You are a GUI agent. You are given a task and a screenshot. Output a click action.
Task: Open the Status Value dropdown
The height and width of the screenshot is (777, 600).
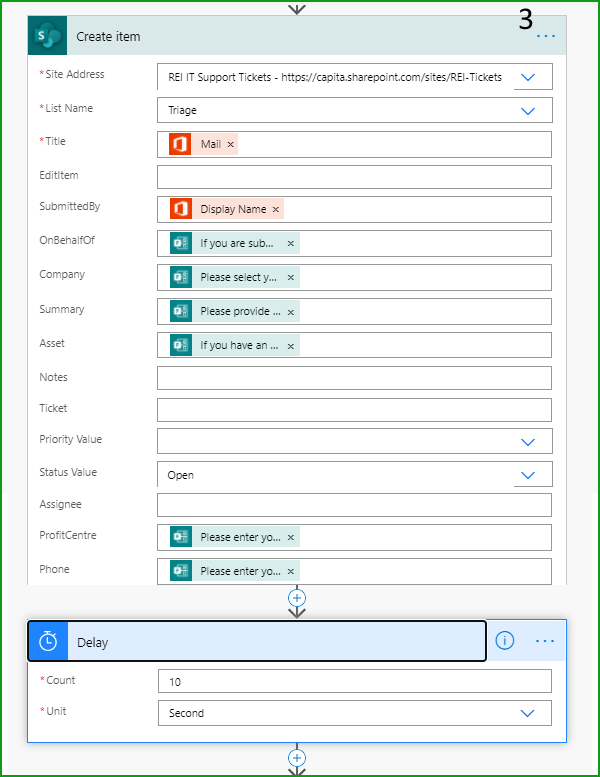[528, 475]
